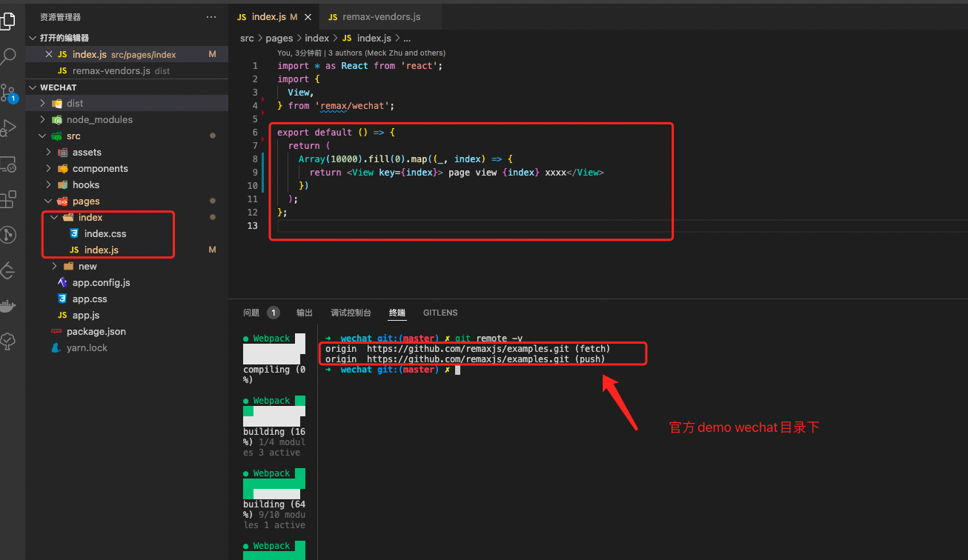
Task: Click the app.config.js file icon
Action: pyautogui.click(x=62, y=282)
